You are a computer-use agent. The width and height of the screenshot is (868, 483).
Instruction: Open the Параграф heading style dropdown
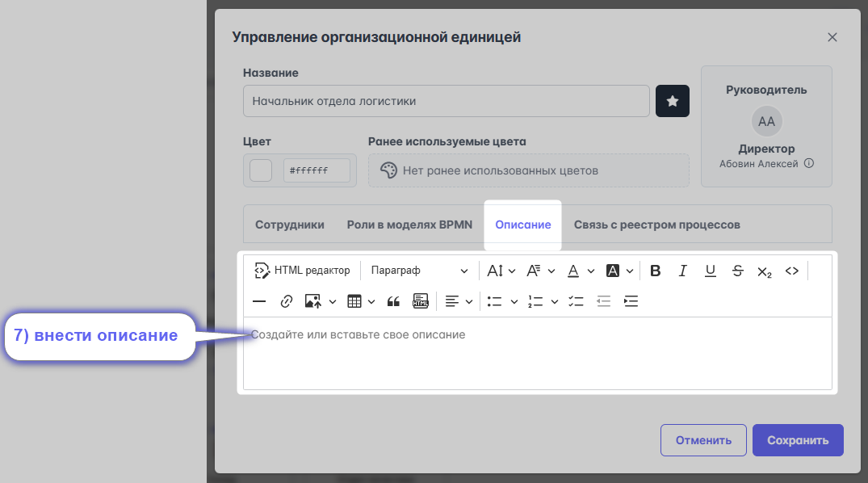(418, 271)
